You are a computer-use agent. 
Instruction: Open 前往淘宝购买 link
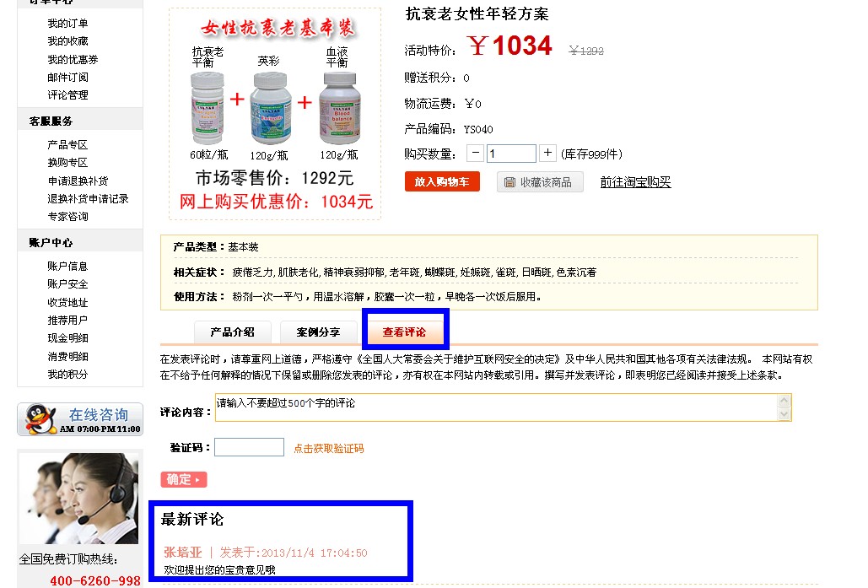(x=635, y=182)
